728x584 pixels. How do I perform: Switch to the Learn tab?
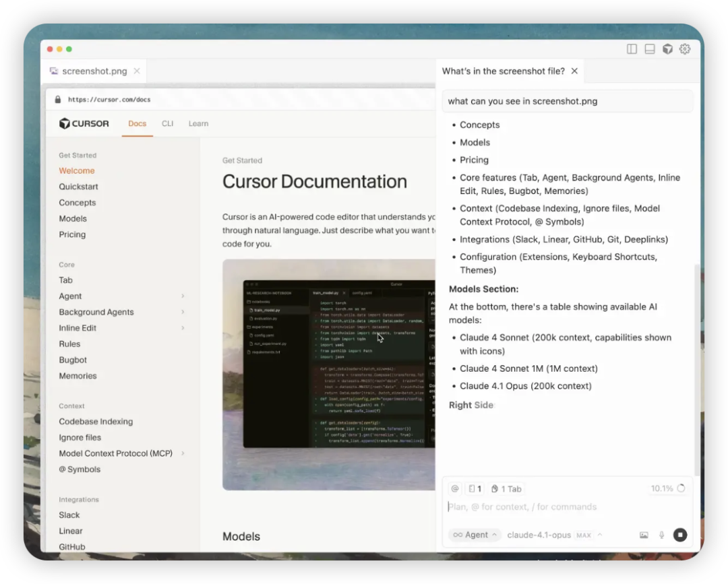[x=198, y=123]
